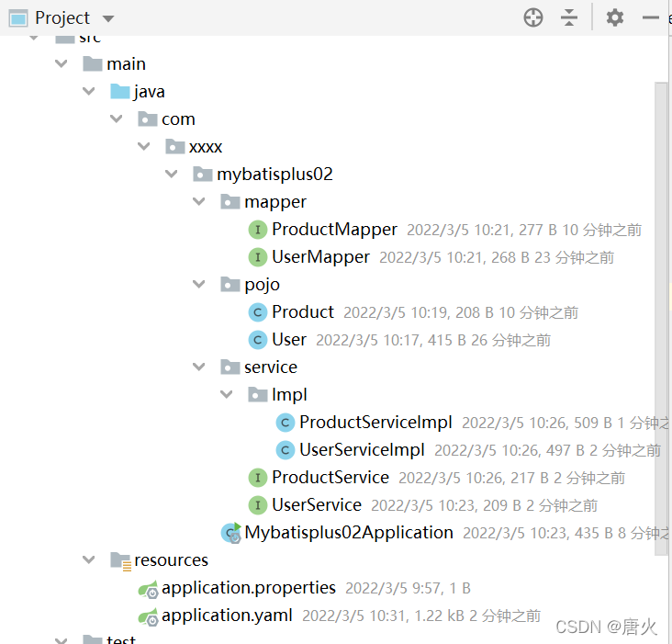Viewport: 672px width, 644px height.
Task: Click the Mybatisplus02Application Spring Boot icon
Action: coord(231,533)
